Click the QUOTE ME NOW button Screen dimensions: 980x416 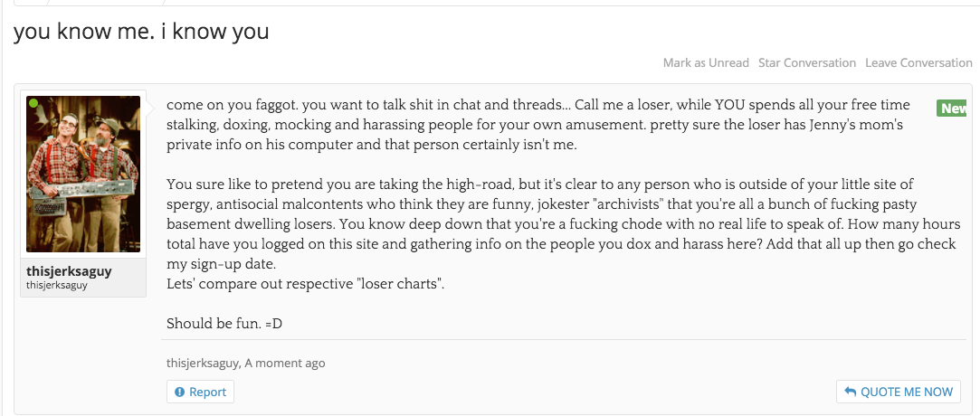point(899,392)
